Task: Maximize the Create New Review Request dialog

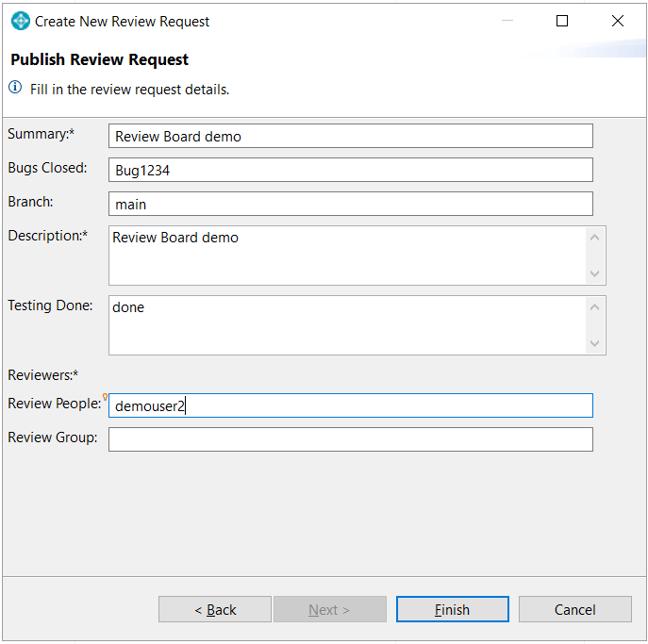Action: coord(562,21)
